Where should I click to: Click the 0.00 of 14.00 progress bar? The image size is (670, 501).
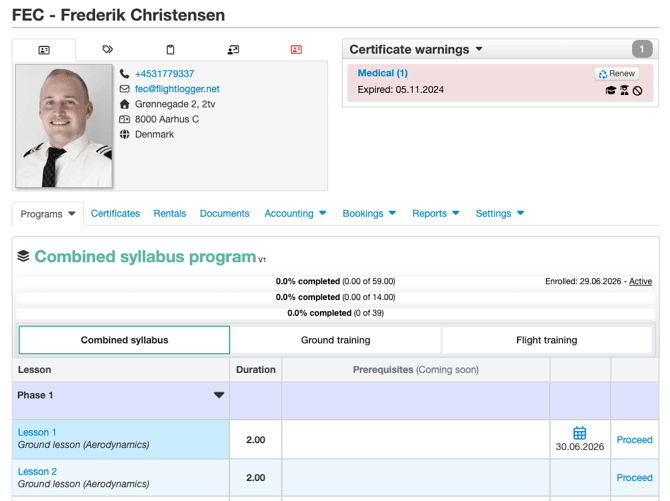(x=335, y=297)
